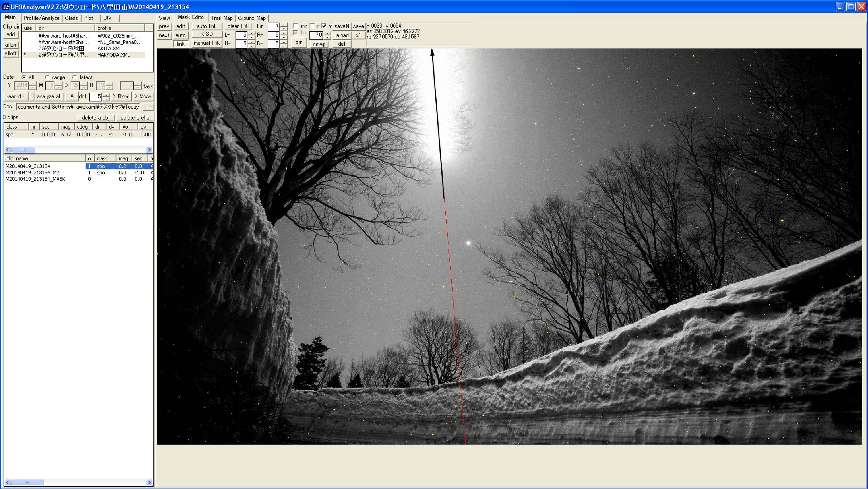Click the 'clip_name' column header
868x489 pixels.
[x=45, y=158]
